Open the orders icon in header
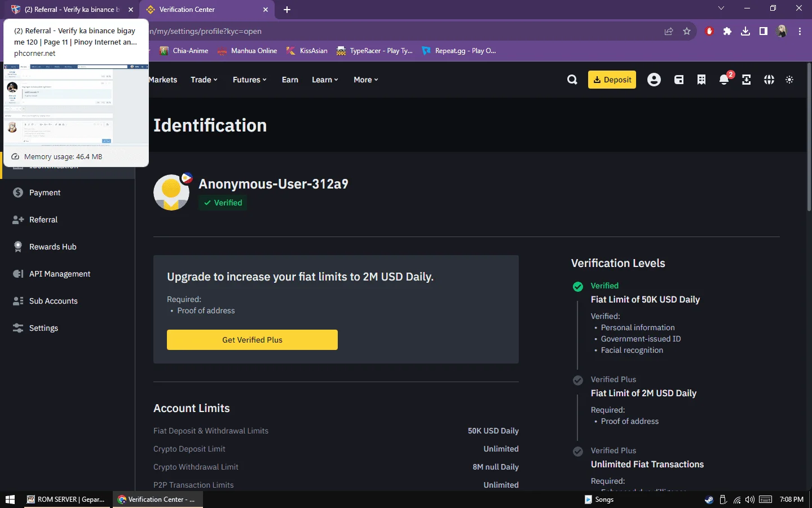The height and width of the screenshot is (508, 812). pos(701,80)
